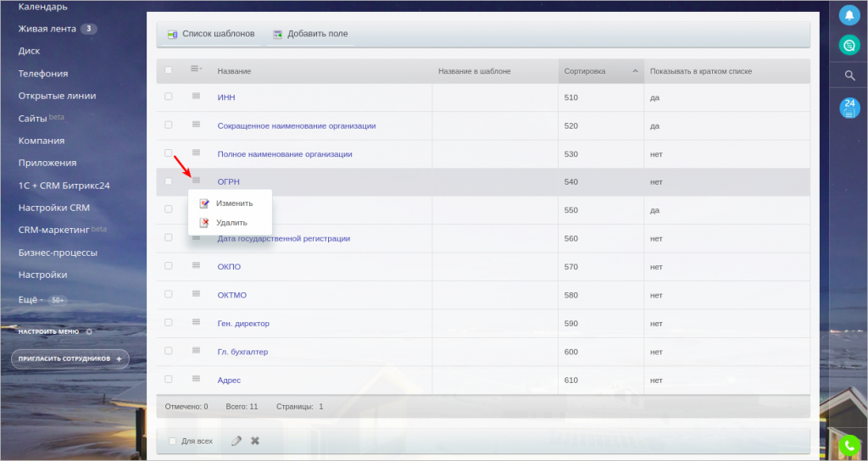Click the green phone call icon
The image size is (868, 461).
(849, 446)
